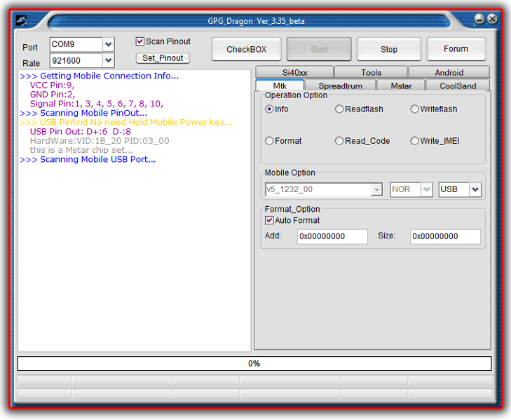The image size is (511, 420).
Task: Click the Stop button
Action: coord(389,49)
